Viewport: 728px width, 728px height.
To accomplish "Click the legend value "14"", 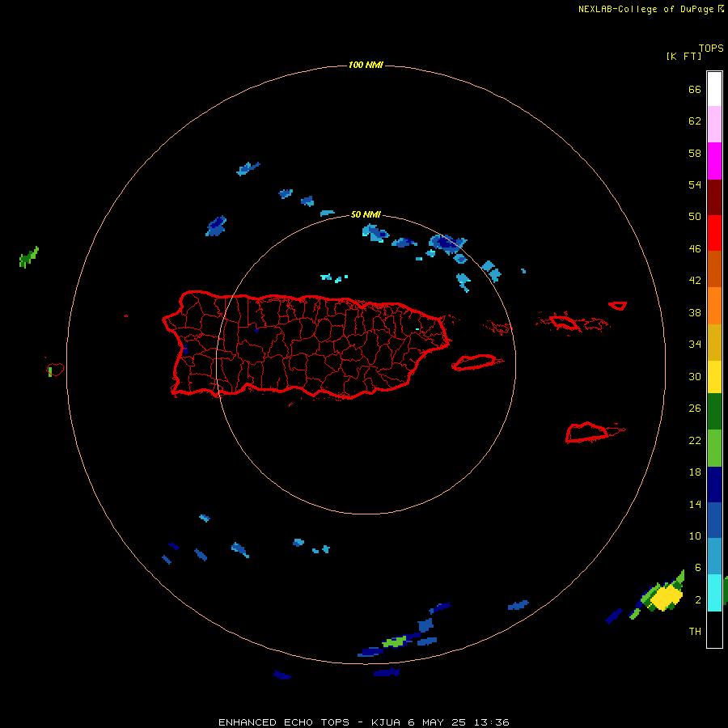I will 695,504.
